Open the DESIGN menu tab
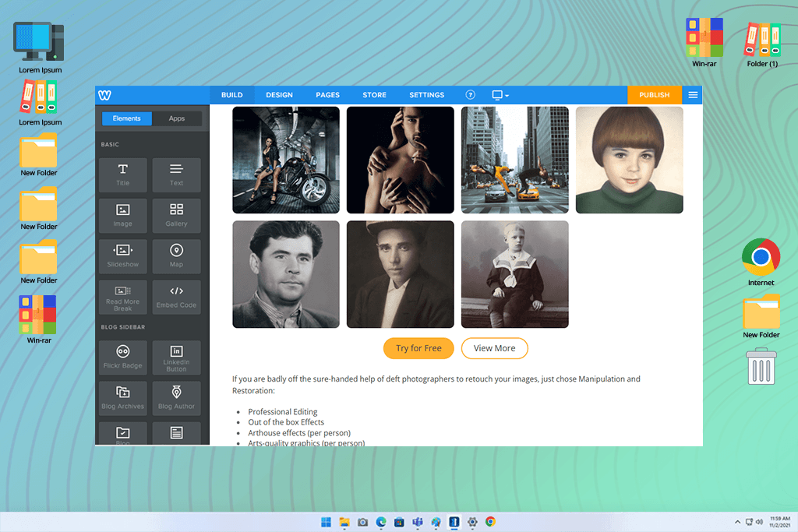Viewport: 798px width, 532px height. click(280, 95)
